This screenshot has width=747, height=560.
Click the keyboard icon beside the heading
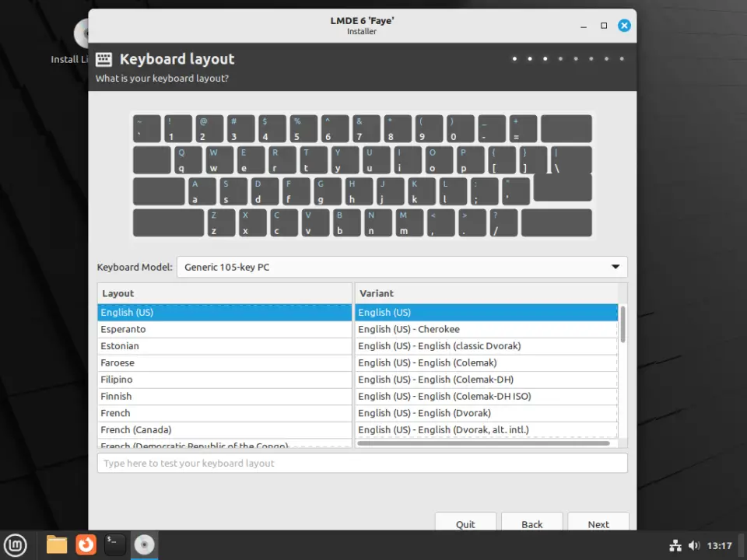point(103,59)
